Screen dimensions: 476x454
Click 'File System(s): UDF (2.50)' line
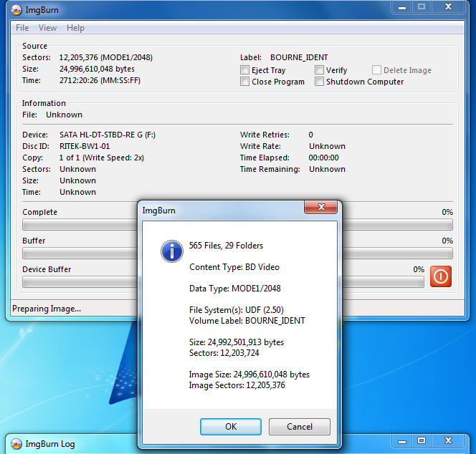tap(237, 310)
